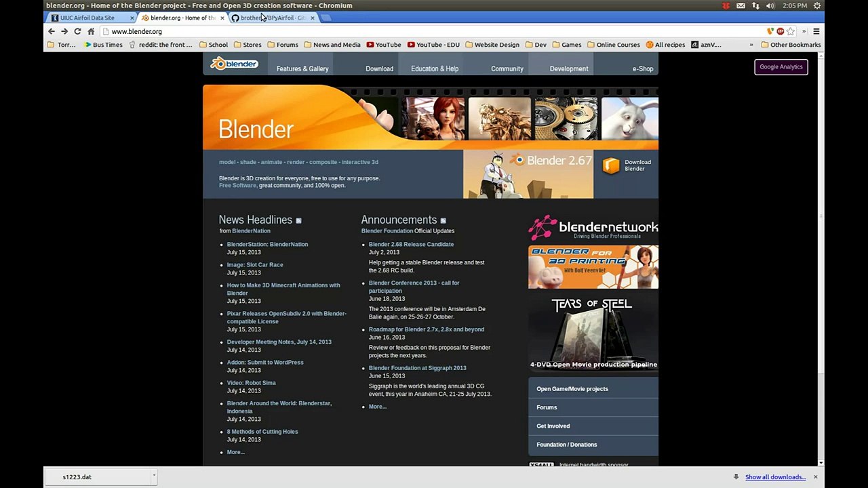Click the Download Blender button
The image size is (868, 488).
point(628,165)
